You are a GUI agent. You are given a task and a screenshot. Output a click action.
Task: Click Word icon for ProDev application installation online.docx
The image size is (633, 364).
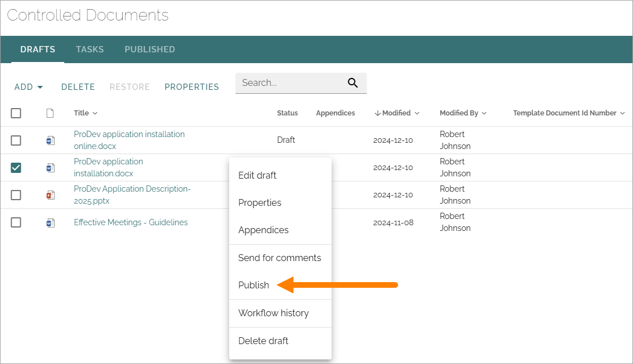tap(51, 140)
